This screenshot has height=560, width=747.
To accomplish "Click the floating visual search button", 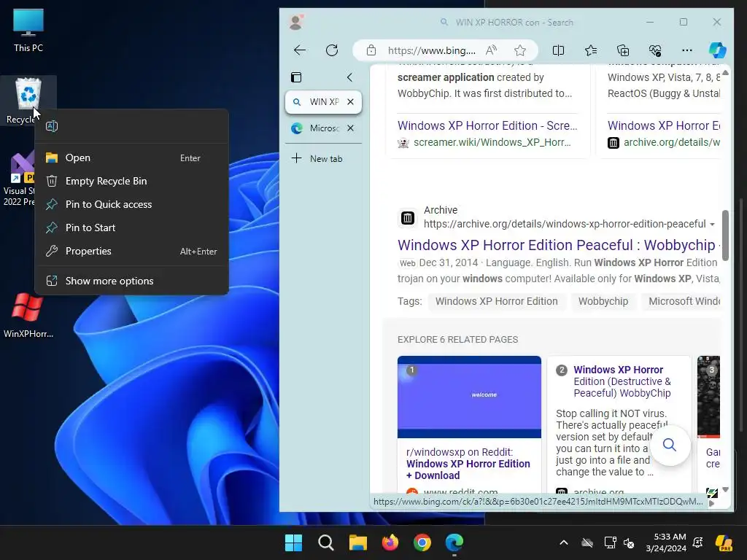I will coord(670,446).
